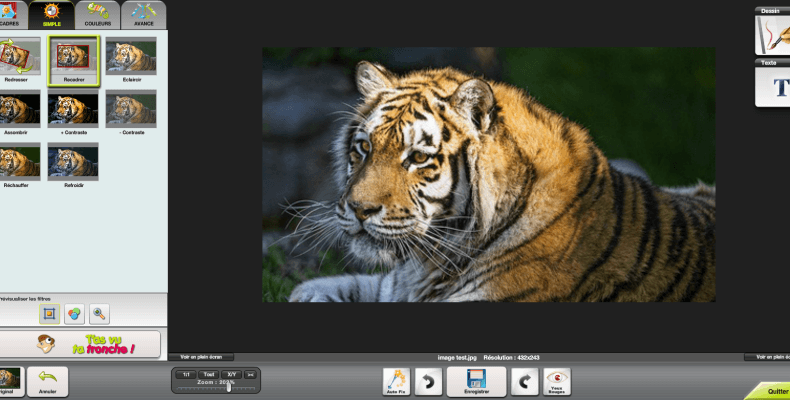
Task: Open the Dessin drawing panel
Action: pos(772,31)
